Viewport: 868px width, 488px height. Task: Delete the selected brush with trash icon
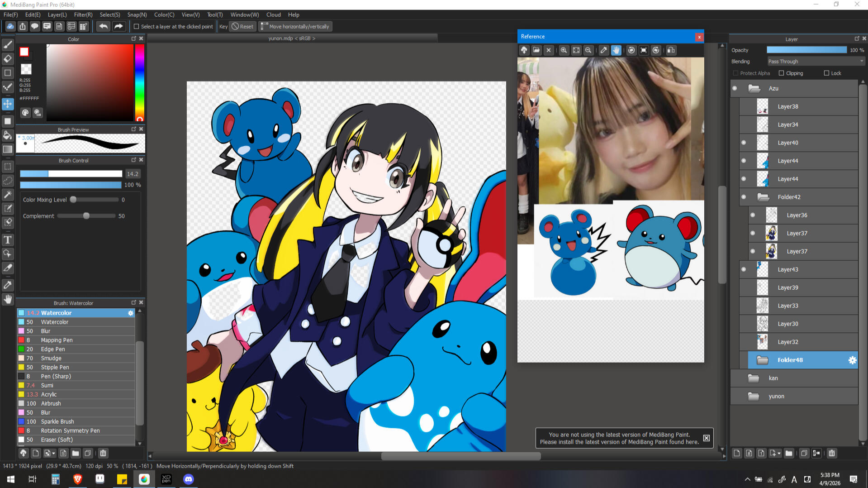(x=103, y=453)
